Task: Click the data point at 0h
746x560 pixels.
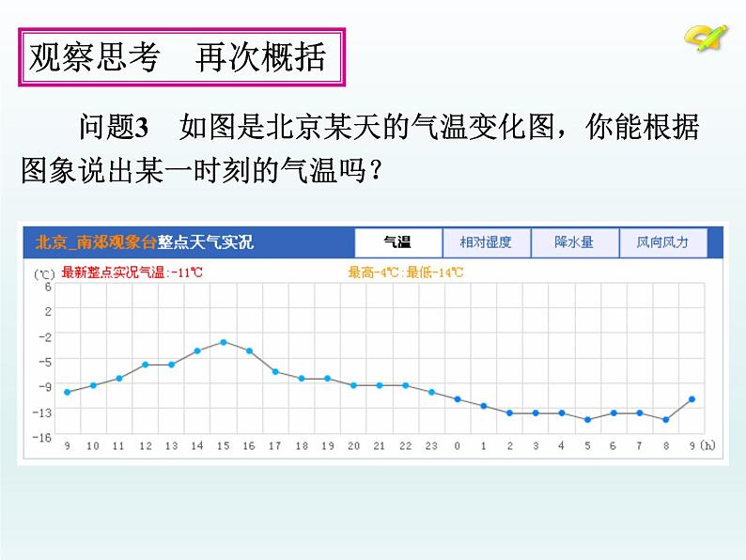Action: tap(458, 399)
